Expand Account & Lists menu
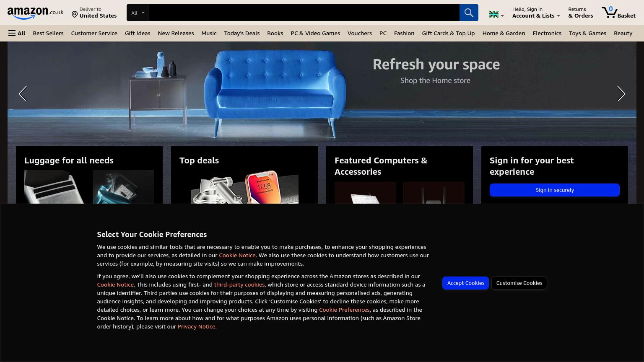This screenshot has width=644, height=362. (x=536, y=13)
